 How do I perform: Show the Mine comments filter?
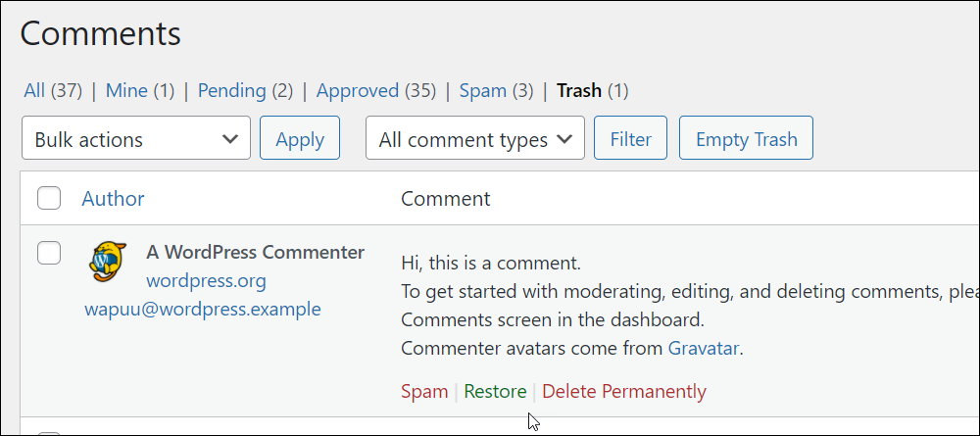coord(126,90)
